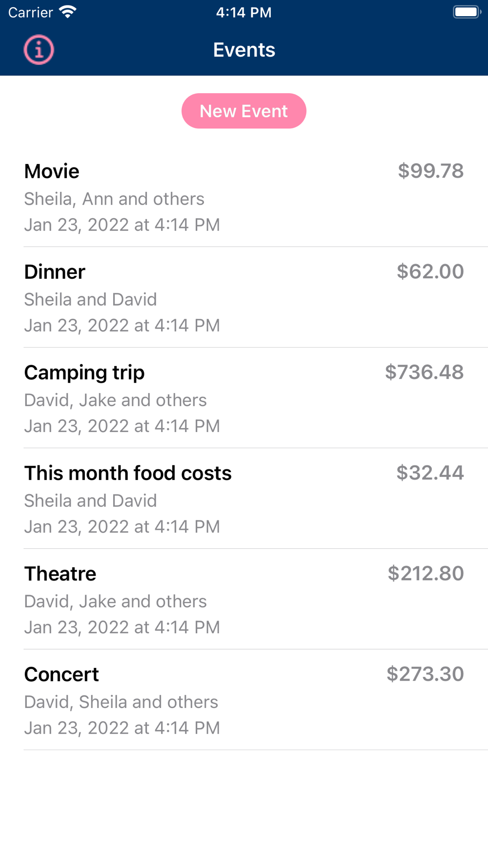Click the Events header title
This screenshot has height=868, width=488.
click(x=244, y=50)
